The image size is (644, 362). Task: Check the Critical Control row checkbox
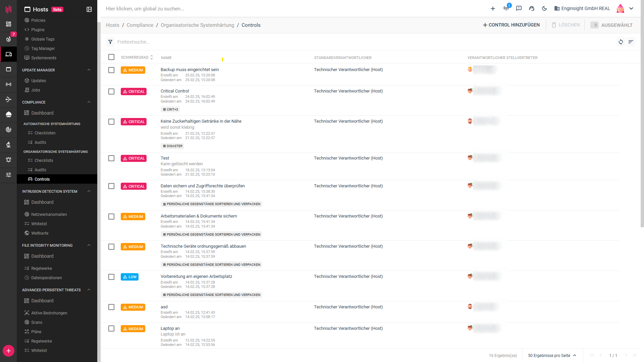click(111, 92)
